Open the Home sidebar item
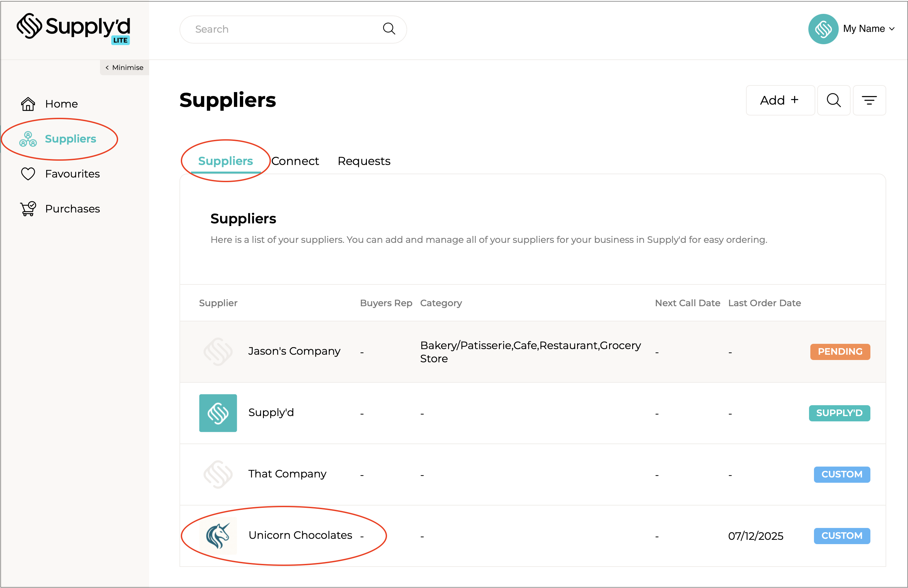This screenshot has height=588, width=908. [61, 104]
